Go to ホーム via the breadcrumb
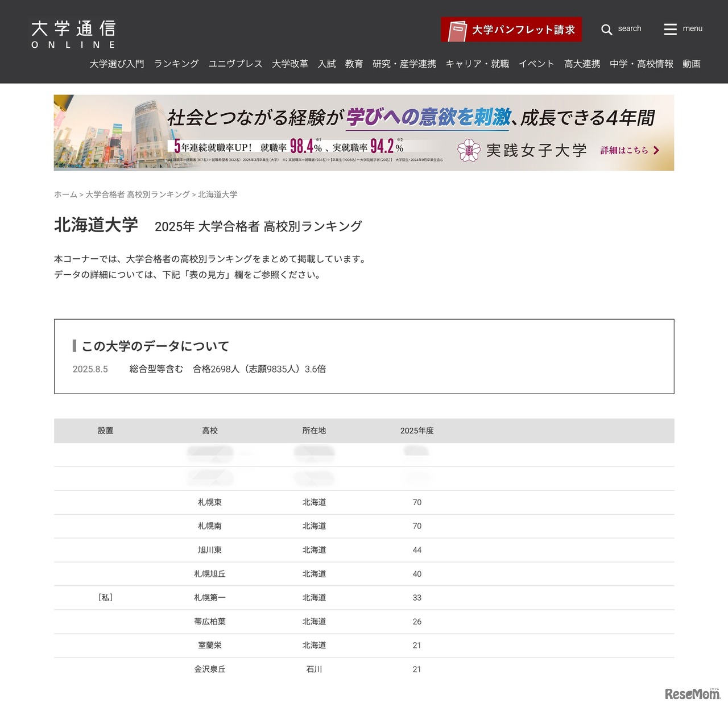The height and width of the screenshot is (707, 728). pos(64,194)
